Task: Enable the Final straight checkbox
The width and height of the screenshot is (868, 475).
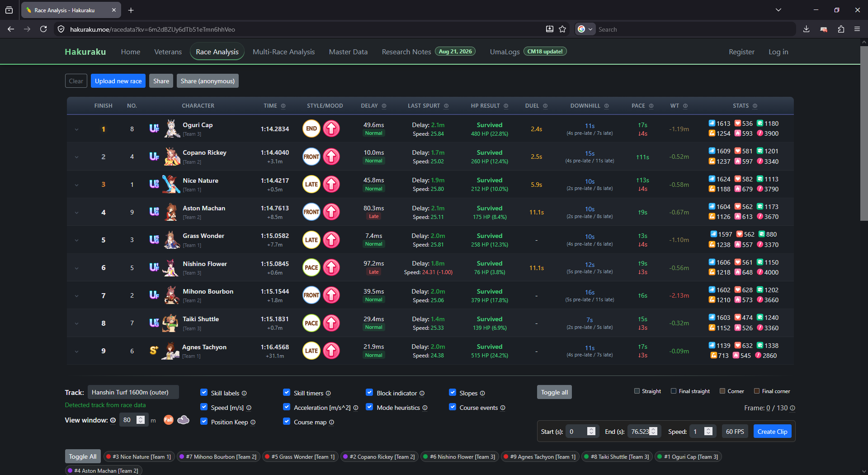Action: click(x=674, y=391)
